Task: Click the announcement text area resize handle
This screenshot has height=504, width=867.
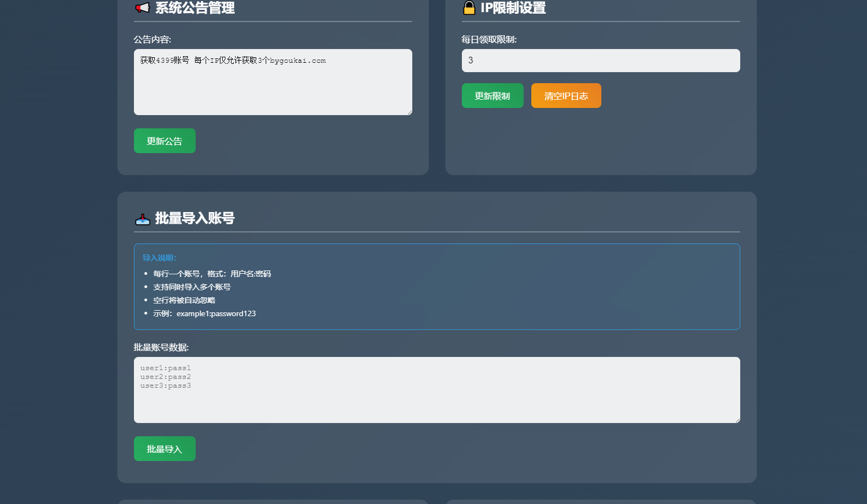Action: click(409, 112)
